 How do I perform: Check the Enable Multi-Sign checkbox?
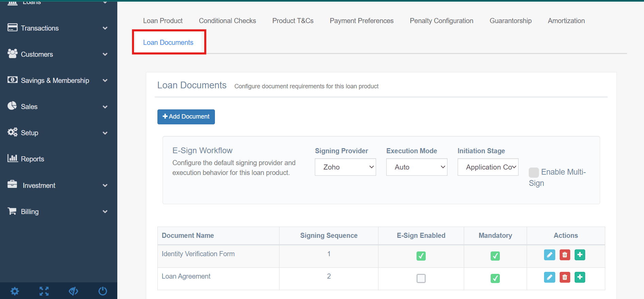534,173
